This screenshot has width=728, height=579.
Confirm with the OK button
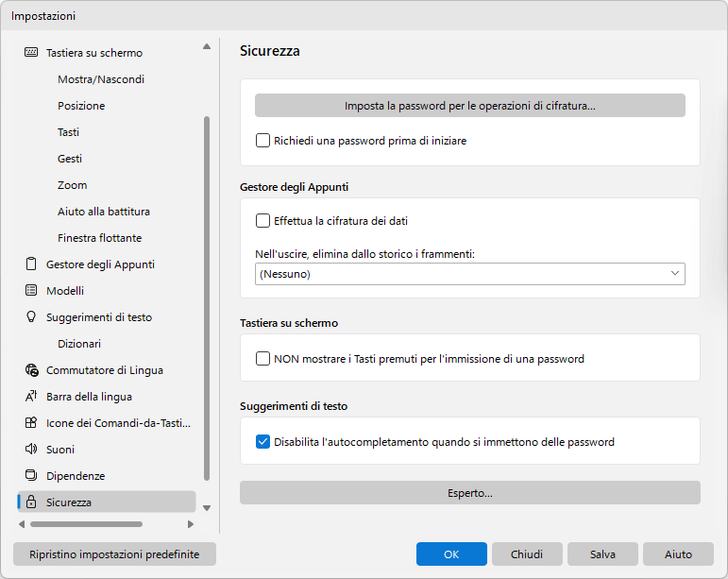tap(451, 553)
